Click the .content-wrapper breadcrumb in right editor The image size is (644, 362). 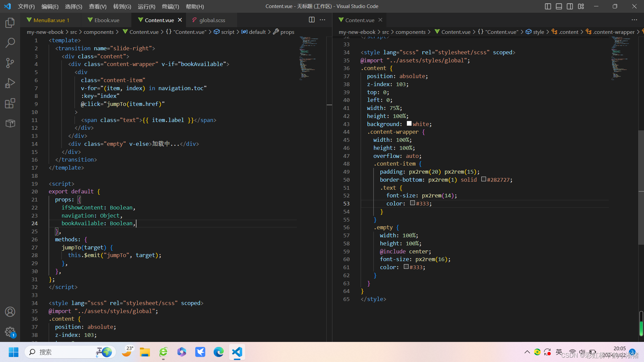(x=613, y=32)
